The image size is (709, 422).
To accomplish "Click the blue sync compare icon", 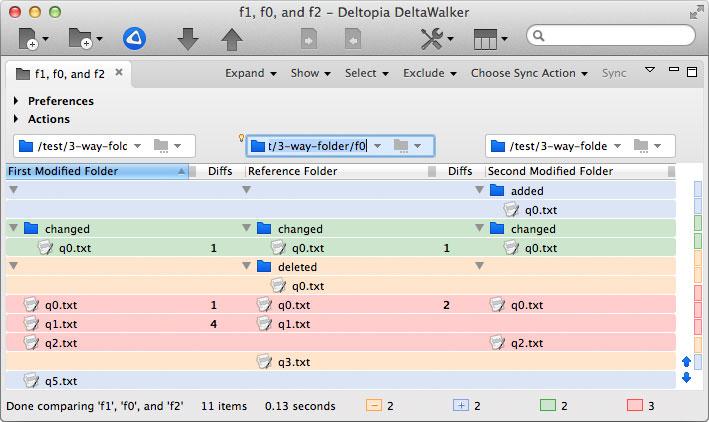I will [x=136, y=39].
